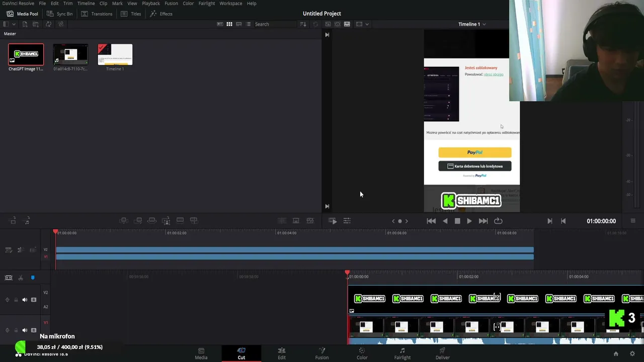Click the Place On Top edit icon

pyautogui.click(x=180, y=221)
